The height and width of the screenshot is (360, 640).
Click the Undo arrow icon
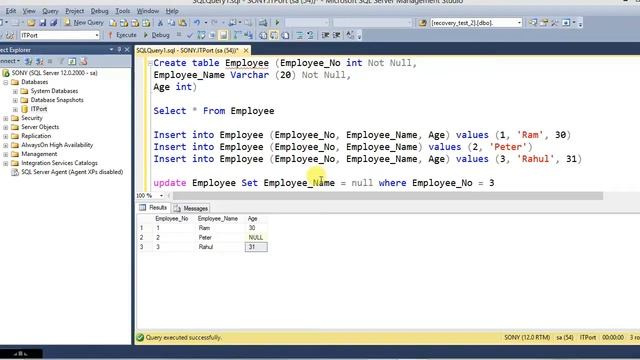197,23
